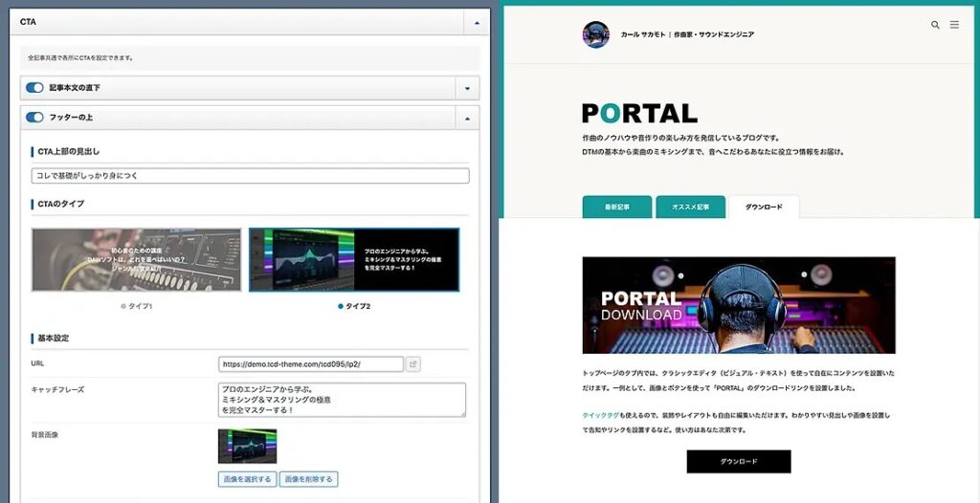This screenshot has width=980, height=503.
Task: Collapse the フッターの上 section arrow
Action: click(467, 118)
